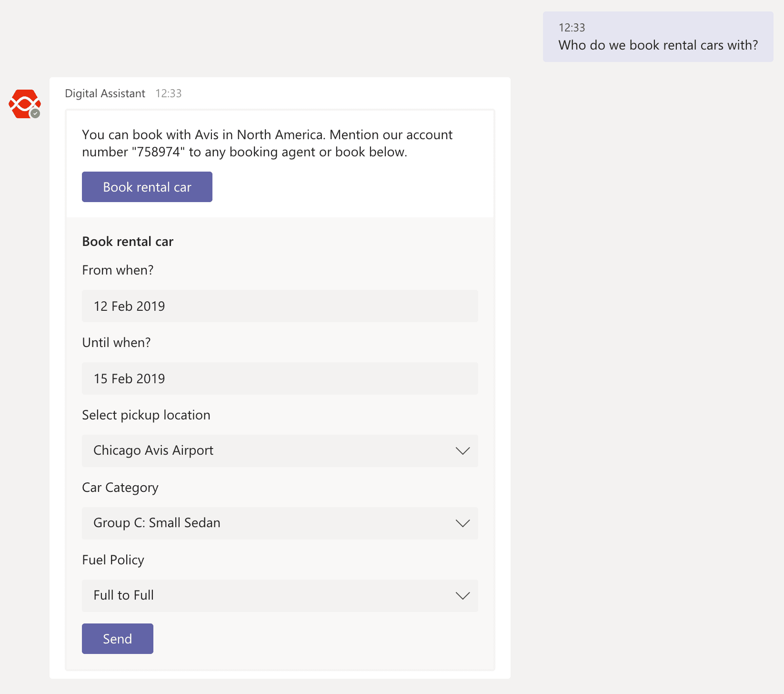Edit the Until when date field

coord(280,378)
